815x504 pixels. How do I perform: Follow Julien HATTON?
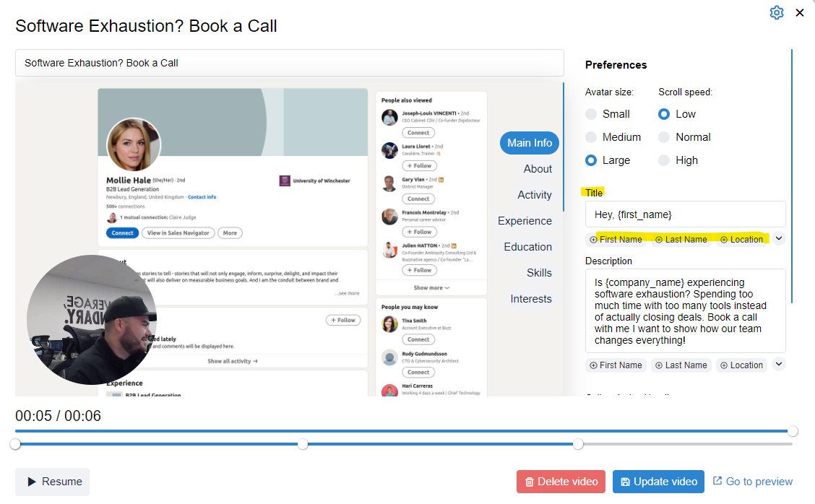point(420,270)
